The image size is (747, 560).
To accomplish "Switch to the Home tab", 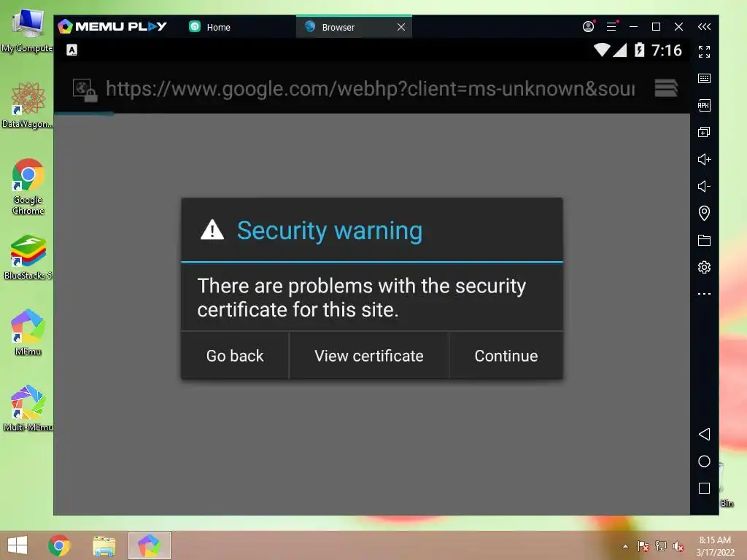I will (x=210, y=27).
